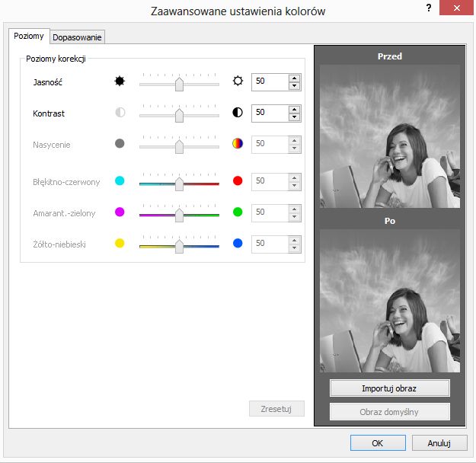Image resolution: width=476 pixels, height=463 pixels.
Task: Decrease Kontrast value with down arrow
Action: tap(294, 117)
